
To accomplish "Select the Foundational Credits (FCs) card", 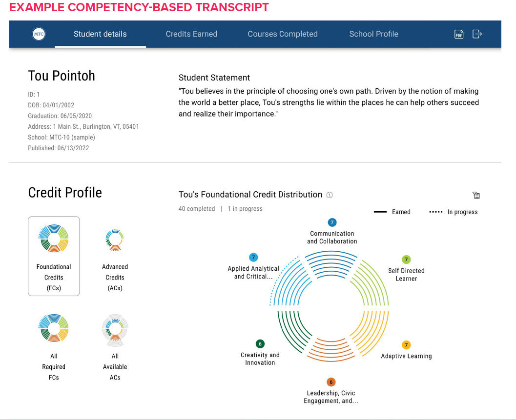I will [54, 256].
